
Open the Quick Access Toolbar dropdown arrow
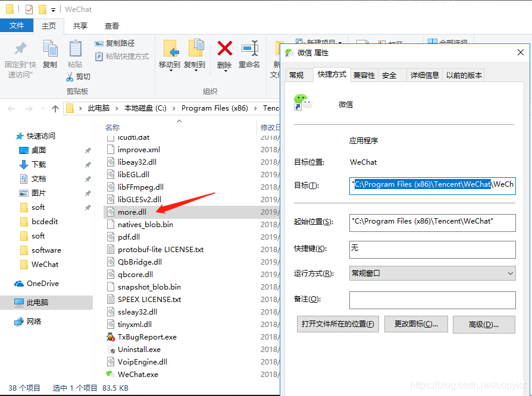coord(54,10)
